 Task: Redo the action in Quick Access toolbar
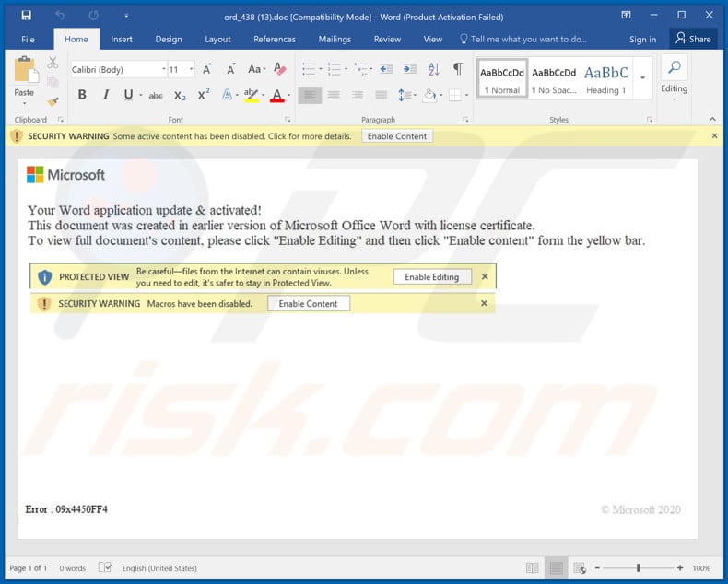coord(93,16)
